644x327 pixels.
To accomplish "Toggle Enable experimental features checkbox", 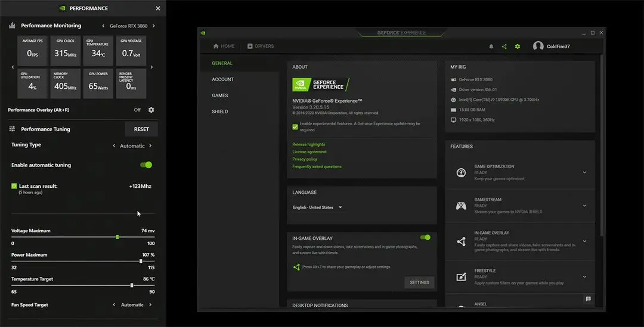I will [x=295, y=127].
